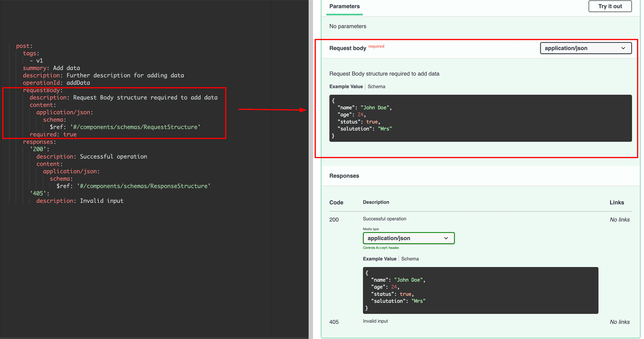
Task: Click the 200 response example JSON block
Action: 480,290
